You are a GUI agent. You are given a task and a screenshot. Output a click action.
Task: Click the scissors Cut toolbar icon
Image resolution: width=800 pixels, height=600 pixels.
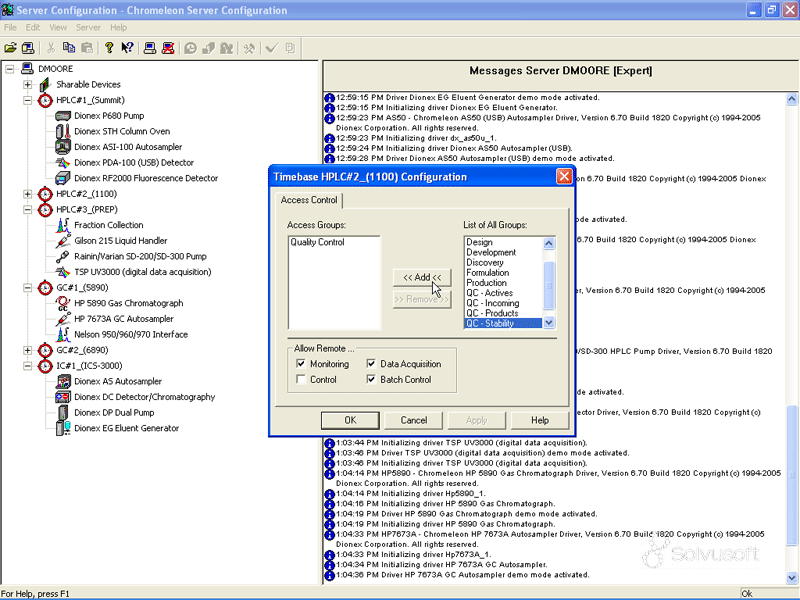pos(51,48)
